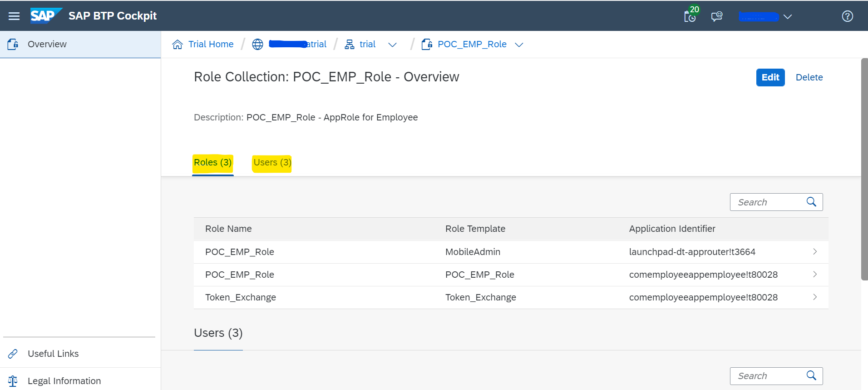Switch to the Roles (3) tab
The width and height of the screenshot is (868, 390).
(213, 163)
